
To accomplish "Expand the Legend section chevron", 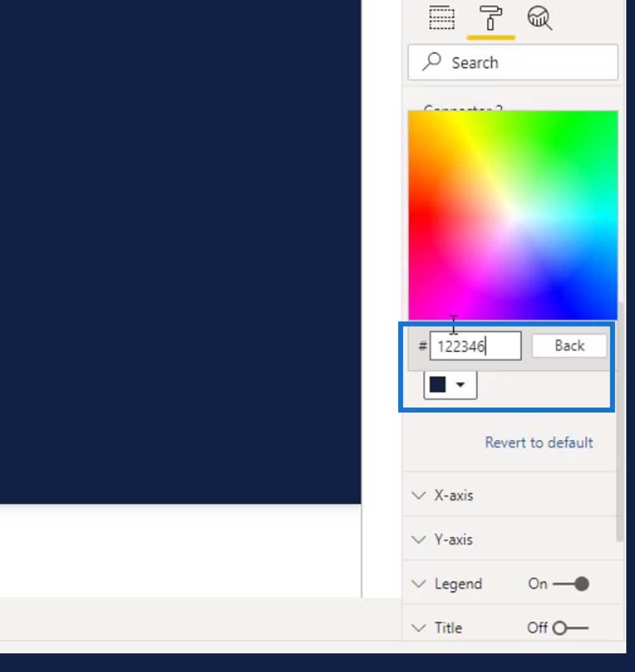I will [x=419, y=584].
